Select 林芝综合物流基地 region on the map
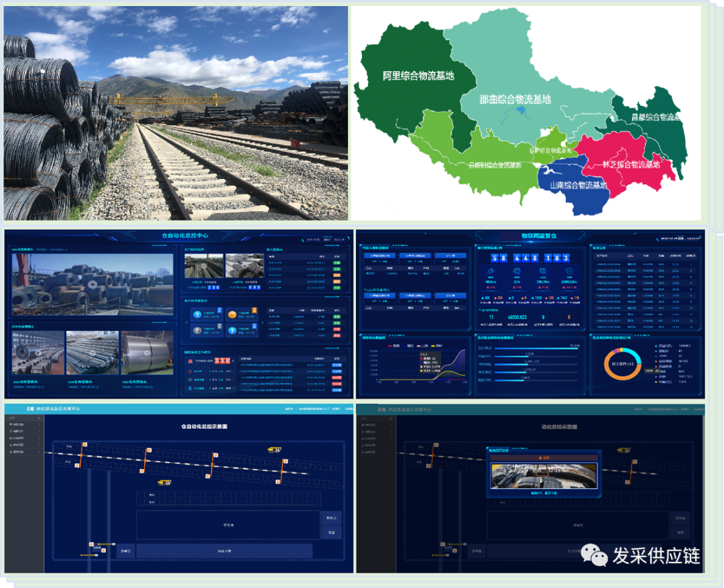 (x=631, y=164)
